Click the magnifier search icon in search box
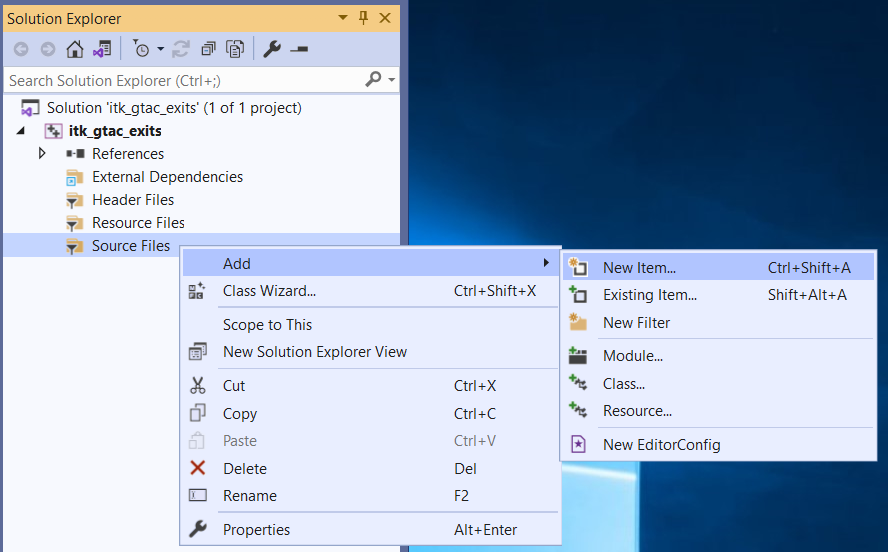The width and height of the screenshot is (888, 552). (373, 79)
